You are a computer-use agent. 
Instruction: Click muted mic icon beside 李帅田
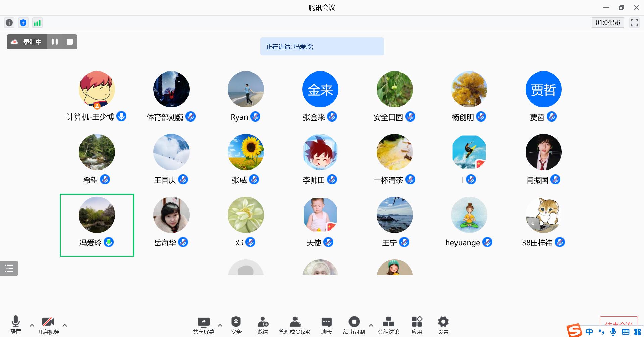(x=332, y=179)
